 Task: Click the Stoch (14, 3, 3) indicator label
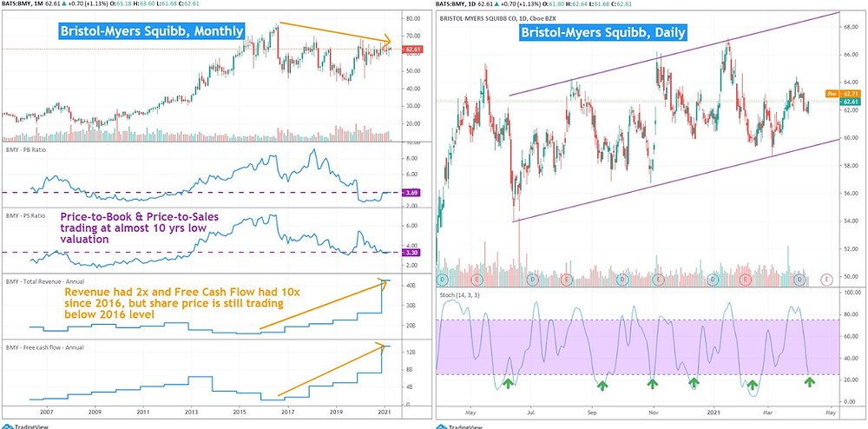tap(459, 296)
